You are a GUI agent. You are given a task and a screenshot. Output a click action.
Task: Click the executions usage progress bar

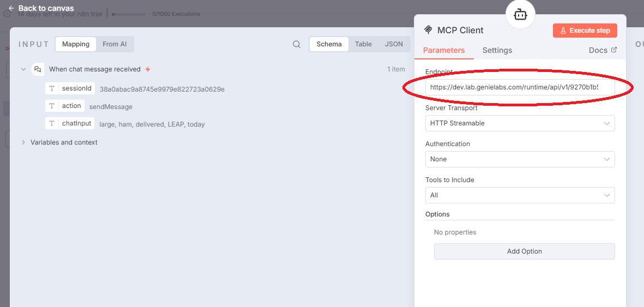click(x=129, y=14)
